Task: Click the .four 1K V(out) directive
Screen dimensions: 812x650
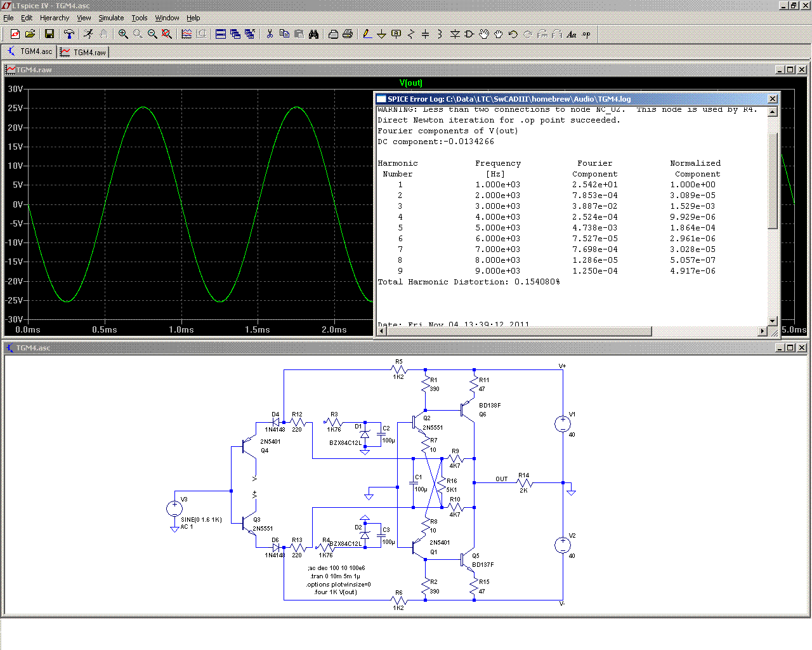Action: 336,592
